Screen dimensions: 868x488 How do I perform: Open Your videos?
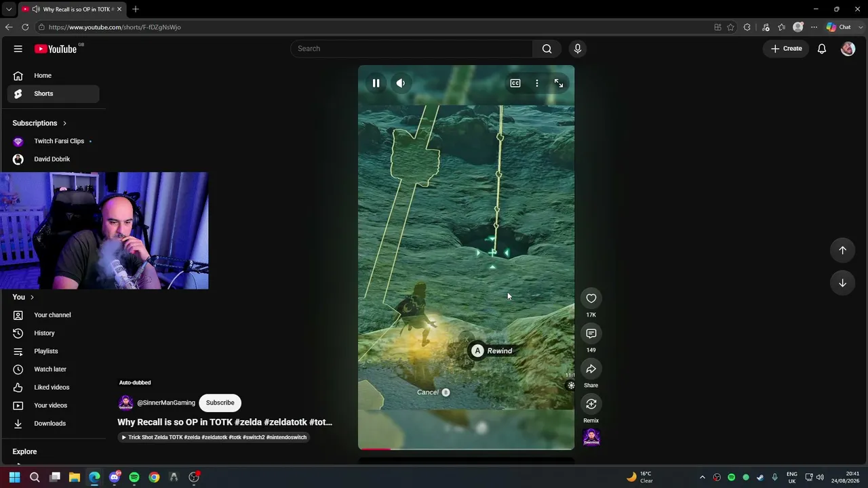tap(53, 405)
